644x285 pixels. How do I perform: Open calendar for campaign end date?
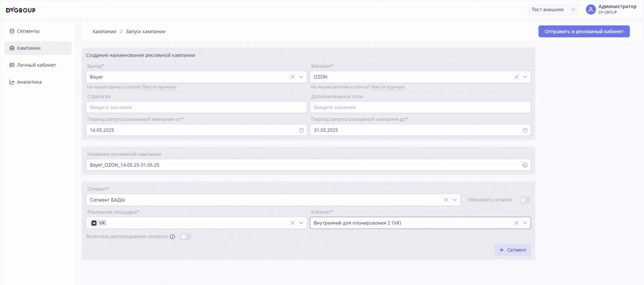pyautogui.click(x=525, y=130)
